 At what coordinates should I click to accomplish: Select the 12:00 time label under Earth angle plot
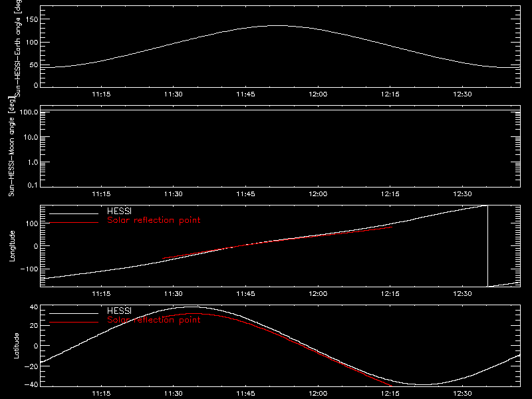pyautogui.click(x=318, y=94)
